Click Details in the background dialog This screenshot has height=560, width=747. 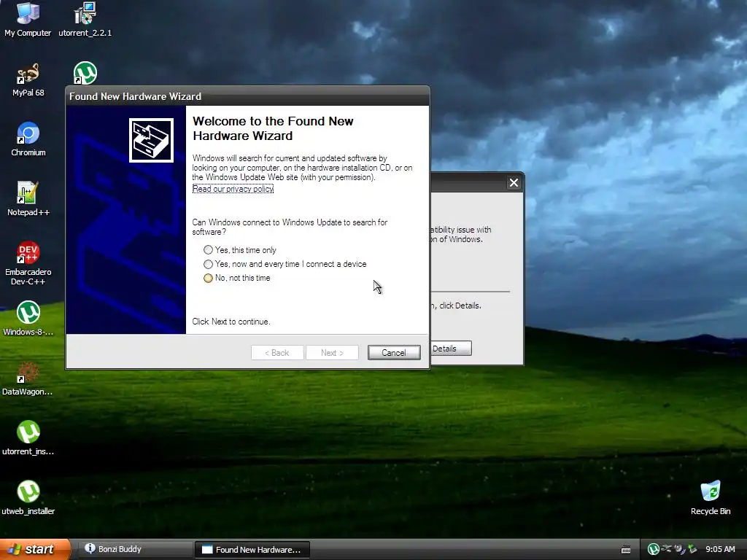(450, 348)
